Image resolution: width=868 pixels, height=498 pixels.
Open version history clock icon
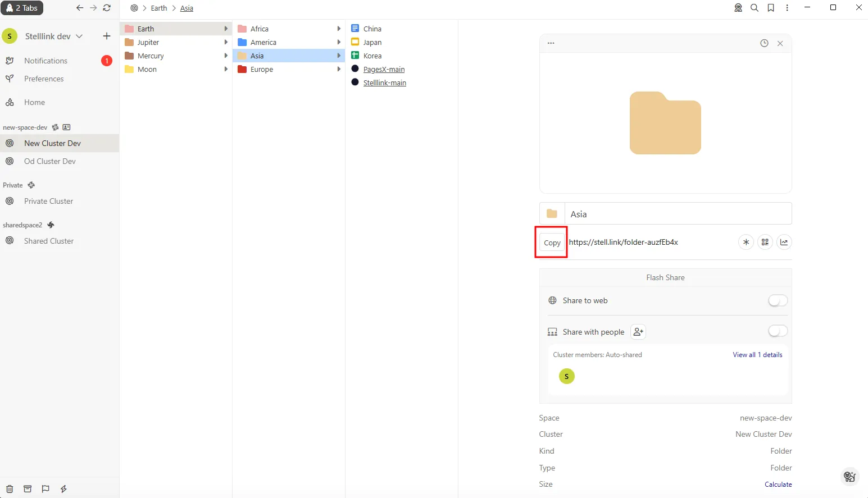tap(764, 43)
